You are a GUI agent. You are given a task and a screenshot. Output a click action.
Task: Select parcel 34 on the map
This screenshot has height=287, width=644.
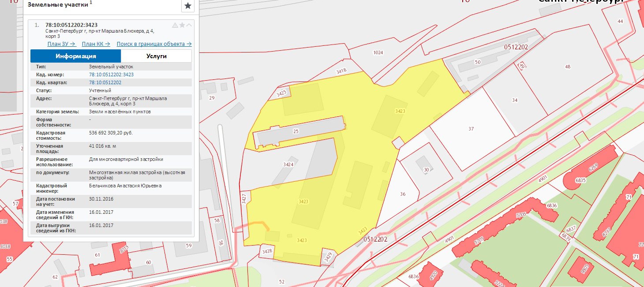point(515,101)
